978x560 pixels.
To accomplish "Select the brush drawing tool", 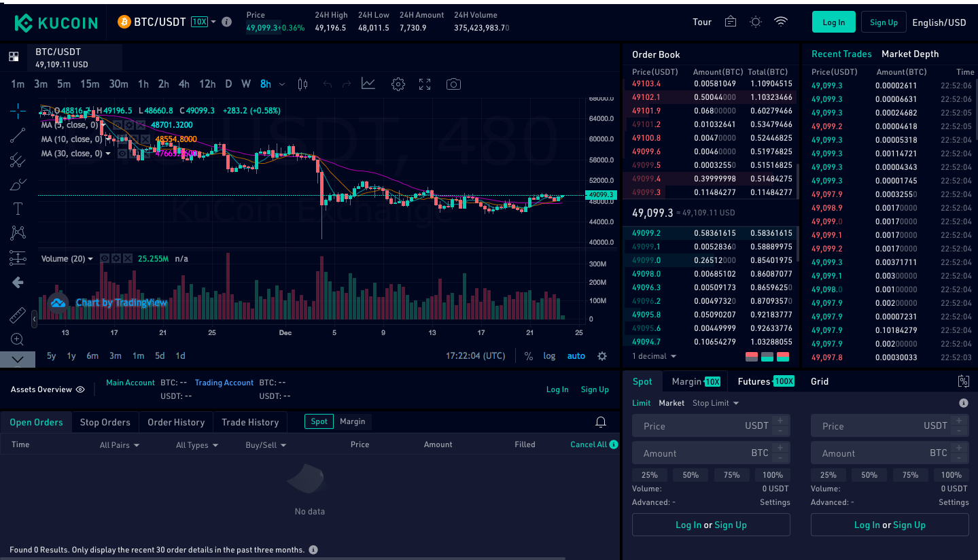I will 18,184.
